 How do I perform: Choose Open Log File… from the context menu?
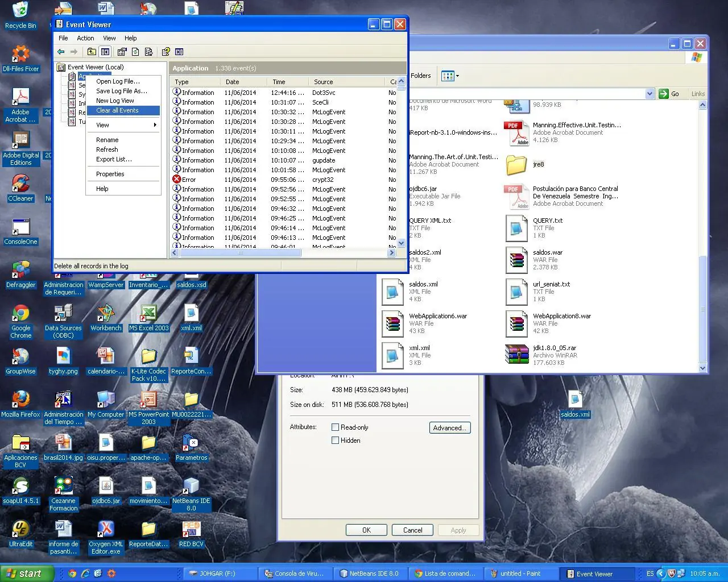point(123,81)
